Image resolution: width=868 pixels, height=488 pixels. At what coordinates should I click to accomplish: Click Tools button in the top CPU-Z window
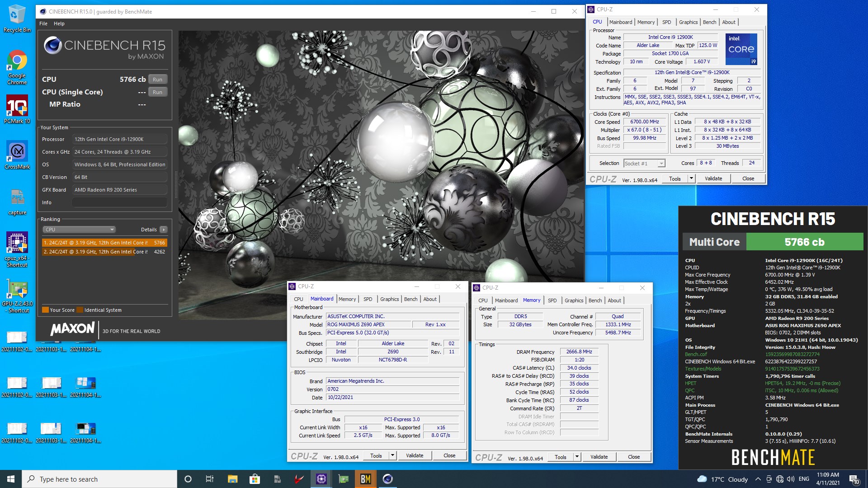[675, 178]
